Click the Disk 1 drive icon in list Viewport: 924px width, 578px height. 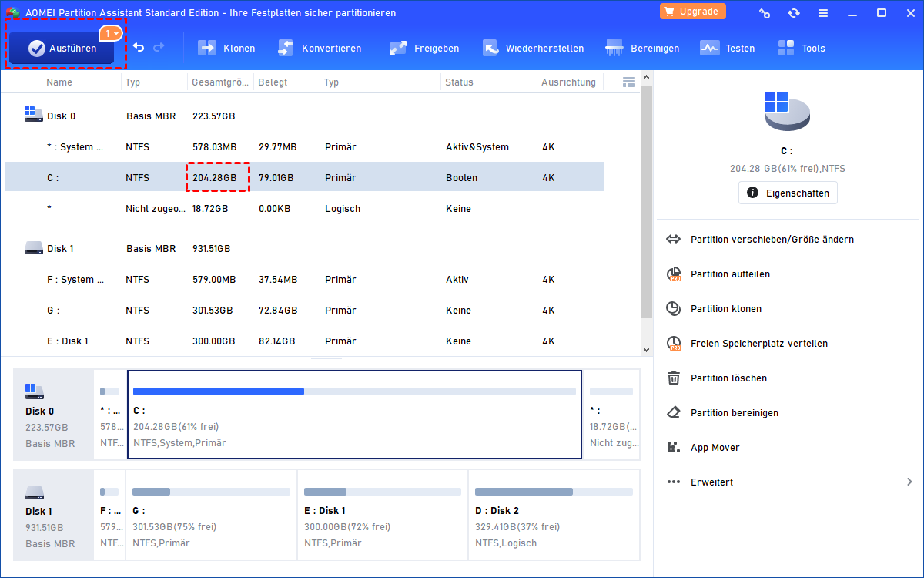(34, 248)
